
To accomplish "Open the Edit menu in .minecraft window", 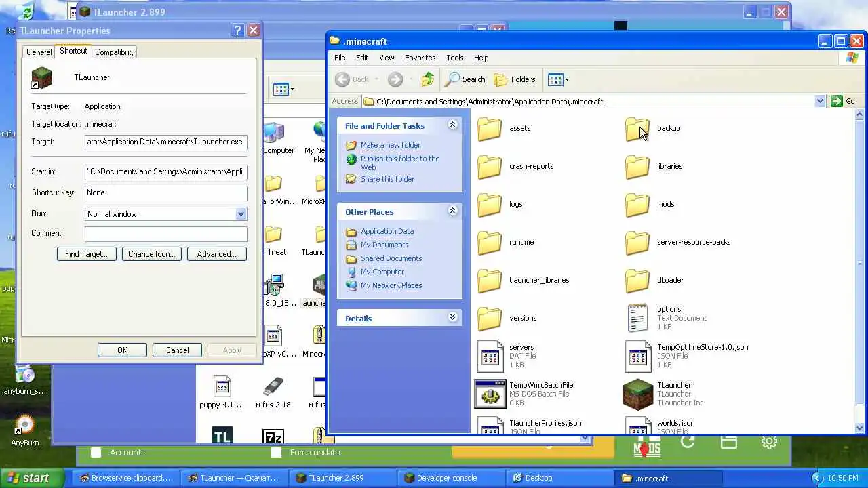I will coord(362,58).
